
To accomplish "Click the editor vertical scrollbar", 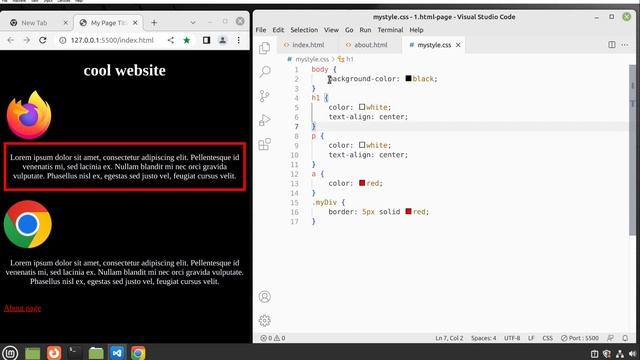I will tap(632, 149).
